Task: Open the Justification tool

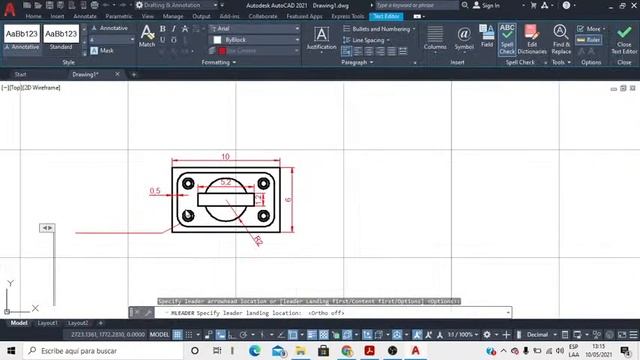Action: 321,39
